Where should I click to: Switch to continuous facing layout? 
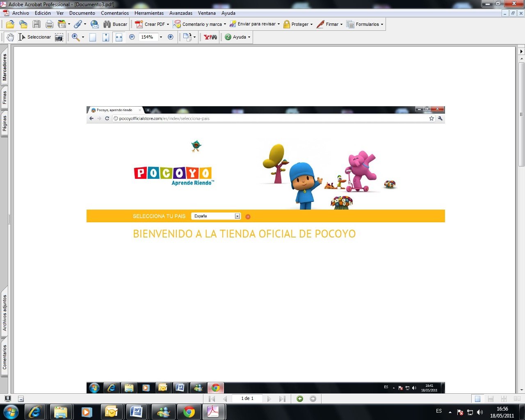(504, 399)
